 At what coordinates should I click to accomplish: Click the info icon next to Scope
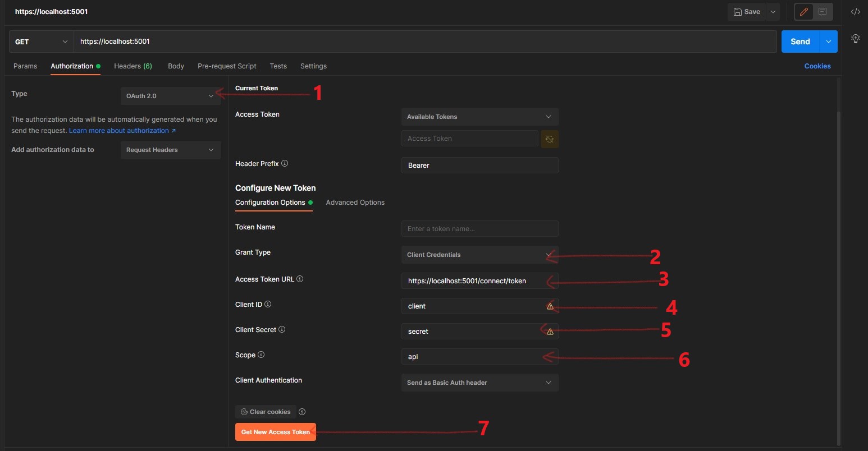pyautogui.click(x=261, y=355)
